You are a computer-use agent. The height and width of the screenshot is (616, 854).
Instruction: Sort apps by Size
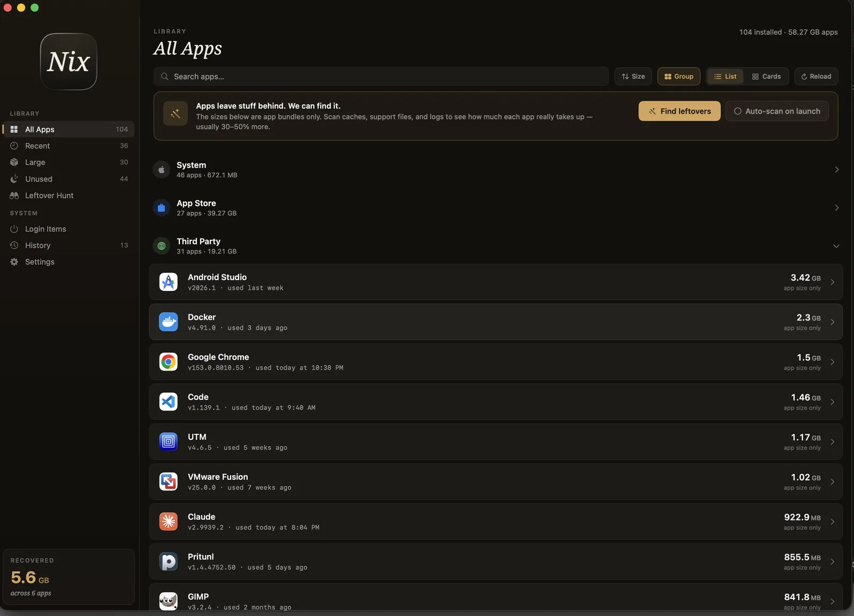(x=633, y=76)
